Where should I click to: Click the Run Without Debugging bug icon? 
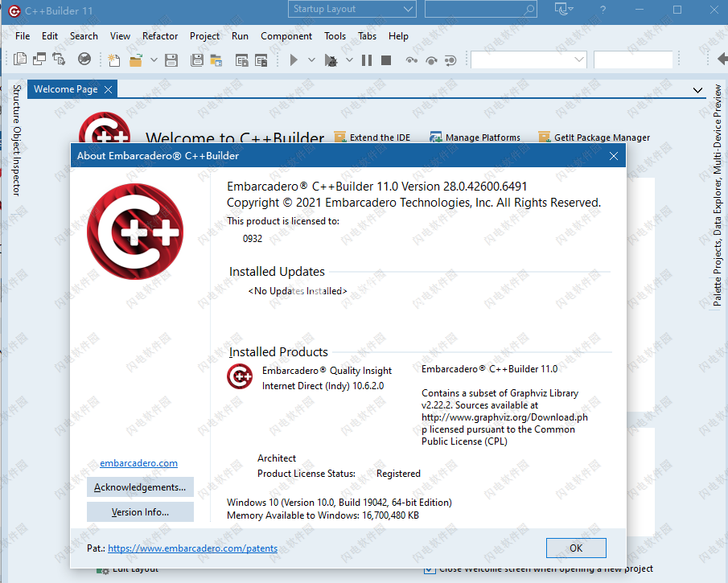pos(331,60)
